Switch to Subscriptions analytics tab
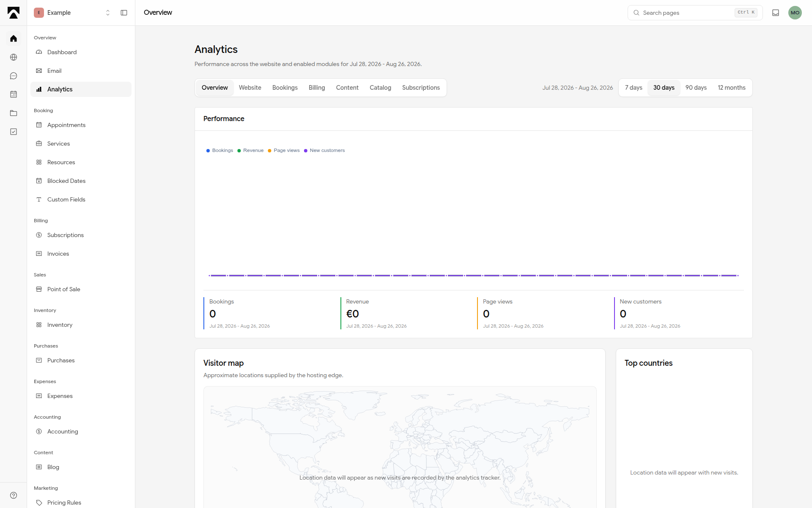 421,88
